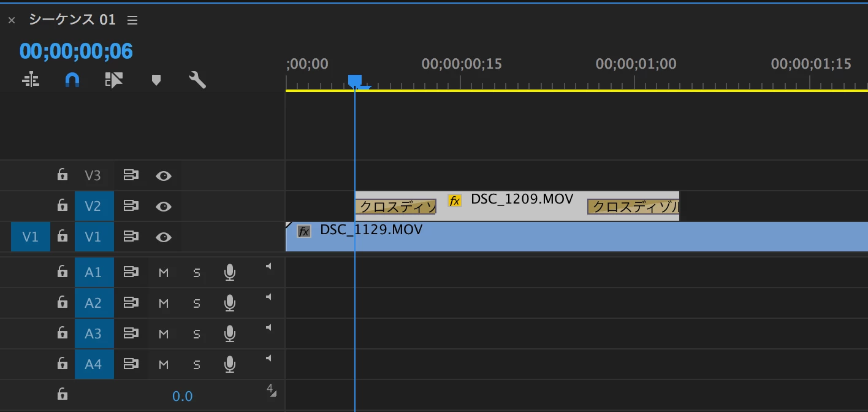Mute track A4
The image size is (868, 412).
(164, 365)
